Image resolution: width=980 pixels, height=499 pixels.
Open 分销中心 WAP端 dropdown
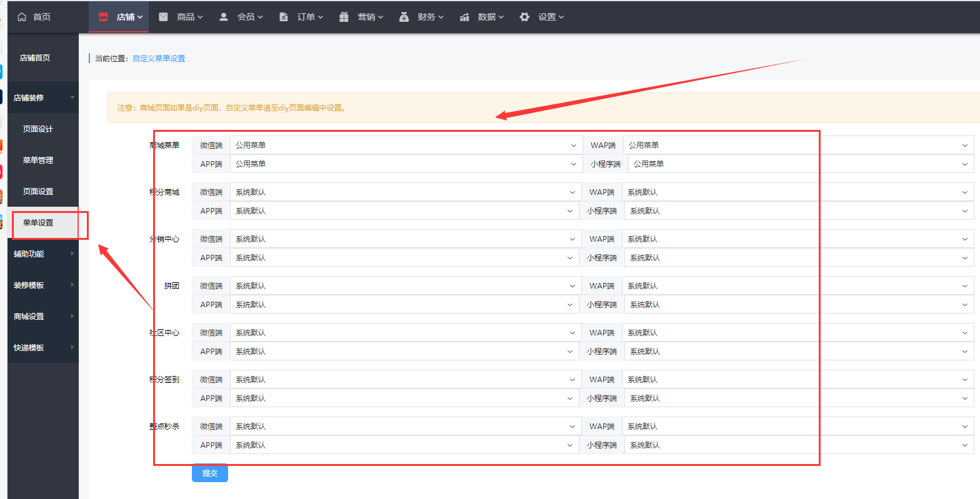point(797,239)
